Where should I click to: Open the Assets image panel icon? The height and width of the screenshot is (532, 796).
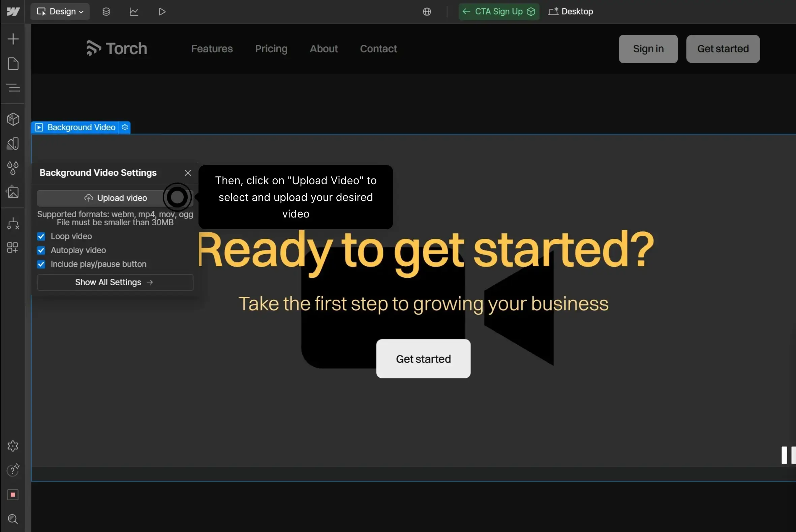tap(13, 192)
